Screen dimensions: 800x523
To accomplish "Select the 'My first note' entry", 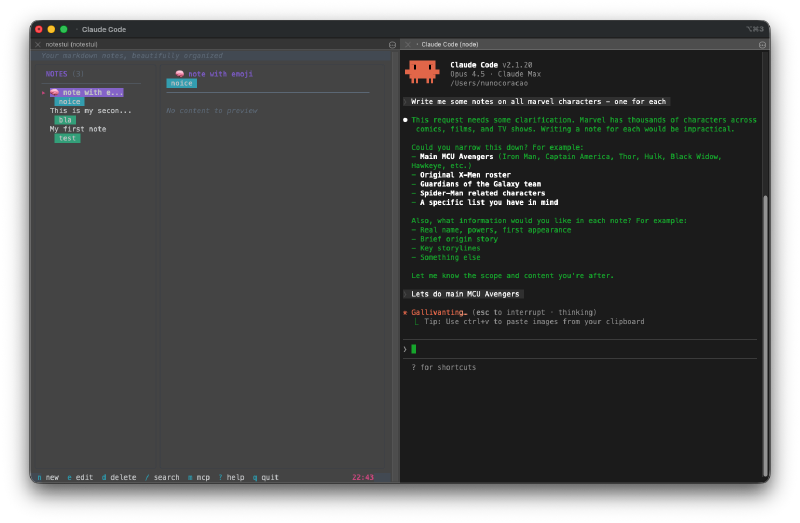I will click(78, 129).
